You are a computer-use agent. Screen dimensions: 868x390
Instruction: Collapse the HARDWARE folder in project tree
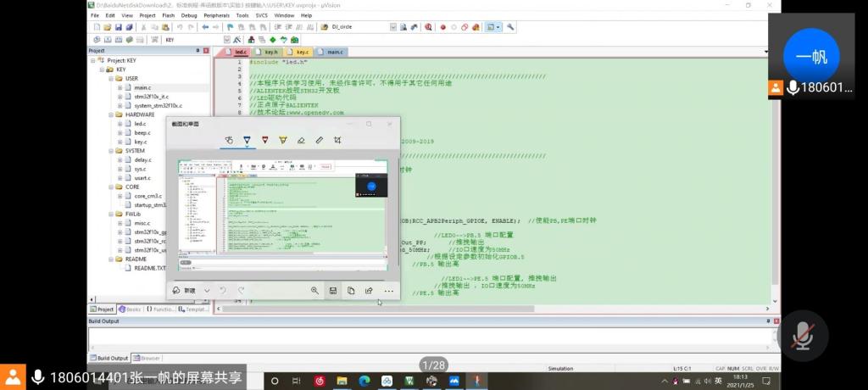point(110,114)
